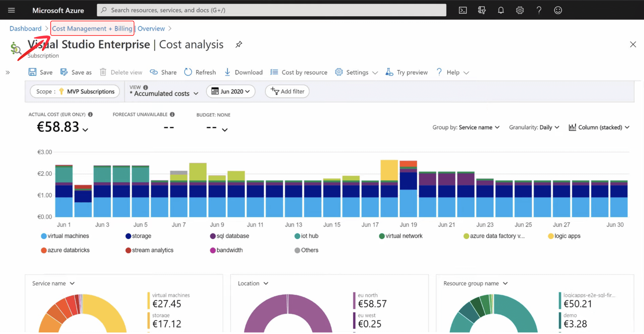Toggle virtual machines legend item
Image resolution: width=644 pixels, height=334 pixels.
click(x=65, y=236)
